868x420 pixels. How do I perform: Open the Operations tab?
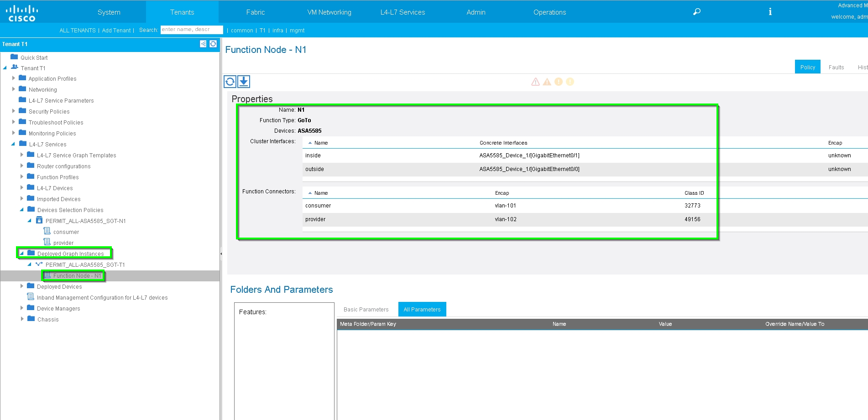tap(550, 12)
